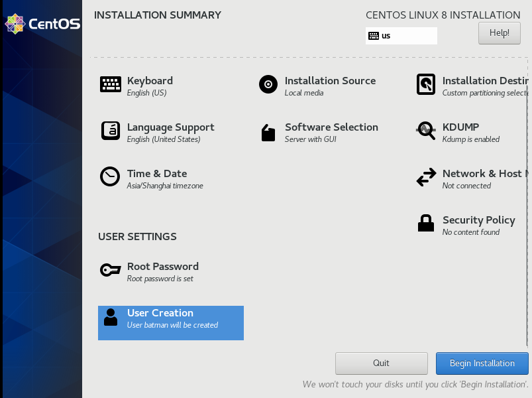Click the Root Password key icon

pyautogui.click(x=110, y=270)
